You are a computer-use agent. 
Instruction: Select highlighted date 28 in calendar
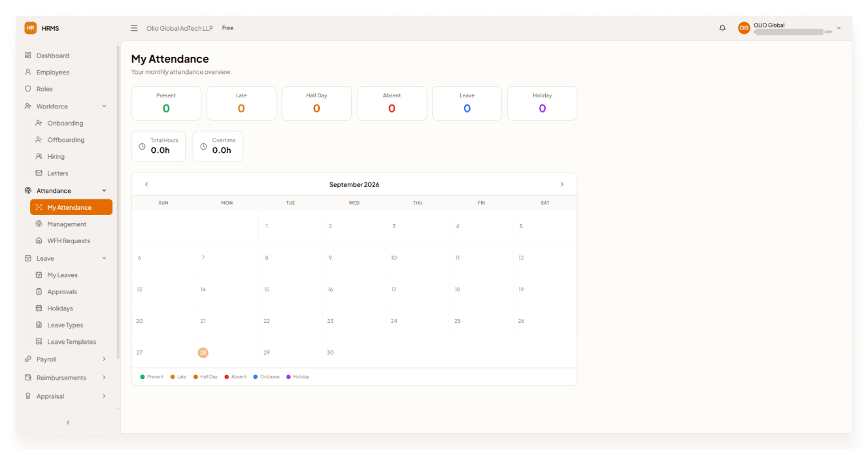[203, 352]
